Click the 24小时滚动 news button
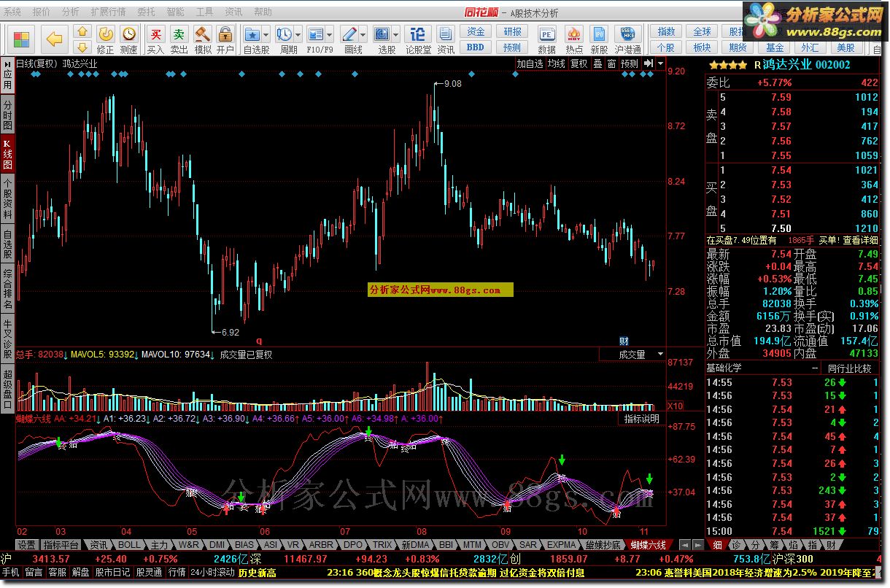The width and height of the screenshot is (890, 588). pos(212,573)
